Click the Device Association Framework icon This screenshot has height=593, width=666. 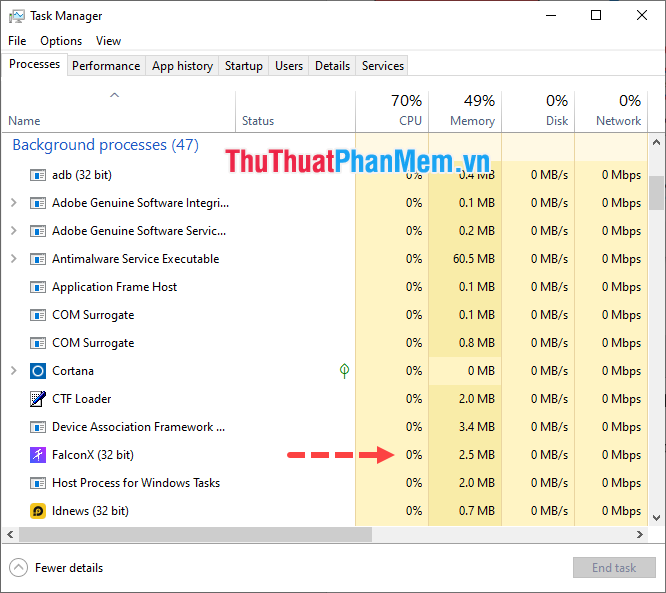click(38, 427)
